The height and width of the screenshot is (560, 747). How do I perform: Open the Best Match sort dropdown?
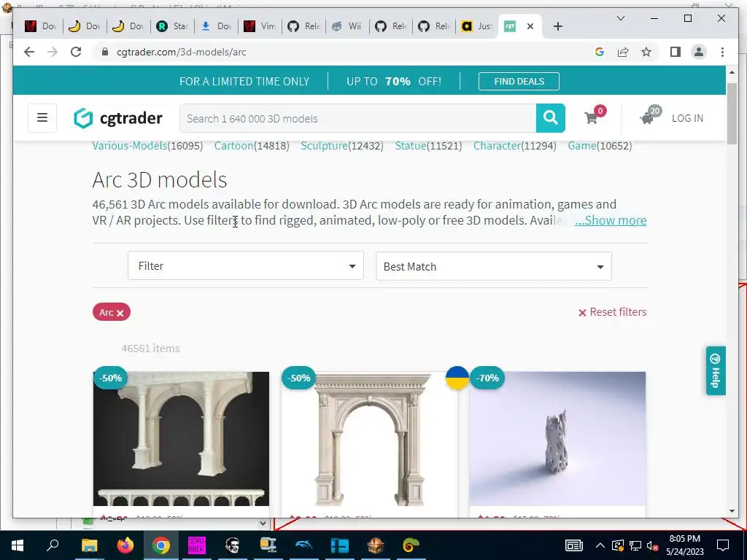494,266
